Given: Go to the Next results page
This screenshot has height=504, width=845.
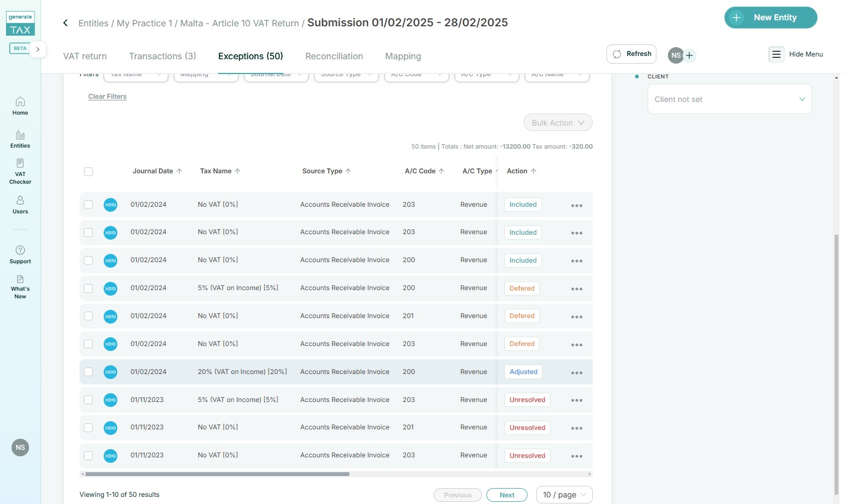Looking at the screenshot, I should pyautogui.click(x=507, y=495).
